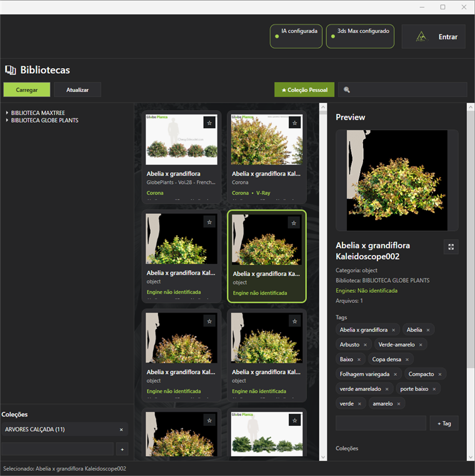Add tag with '+ Tag' button
Screen dimensions: 475x476
pyautogui.click(x=444, y=423)
